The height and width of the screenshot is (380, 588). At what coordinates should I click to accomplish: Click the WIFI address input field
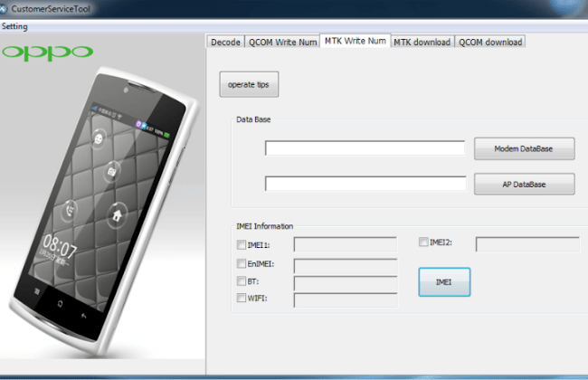pos(346,300)
